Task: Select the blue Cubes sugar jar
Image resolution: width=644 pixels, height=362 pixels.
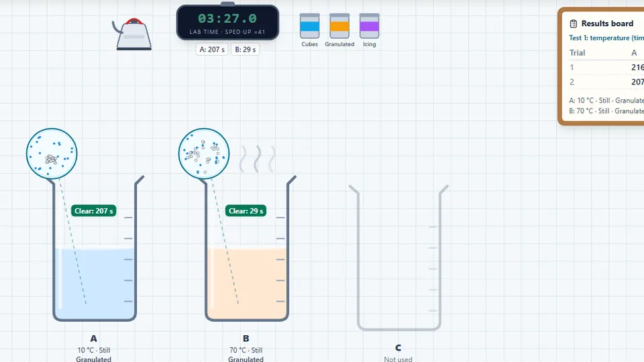Action: [x=309, y=26]
